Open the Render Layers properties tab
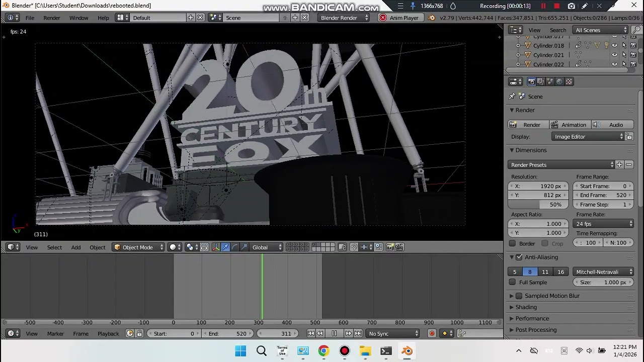Image resolution: width=644 pixels, height=362 pixels. click(x=541, y=81)
